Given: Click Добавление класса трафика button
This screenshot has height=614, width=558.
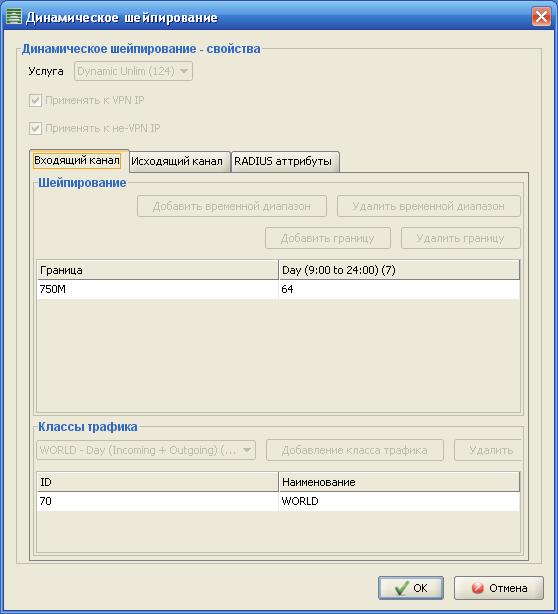Looking at the screenshot, I should (x=355, y=450).
